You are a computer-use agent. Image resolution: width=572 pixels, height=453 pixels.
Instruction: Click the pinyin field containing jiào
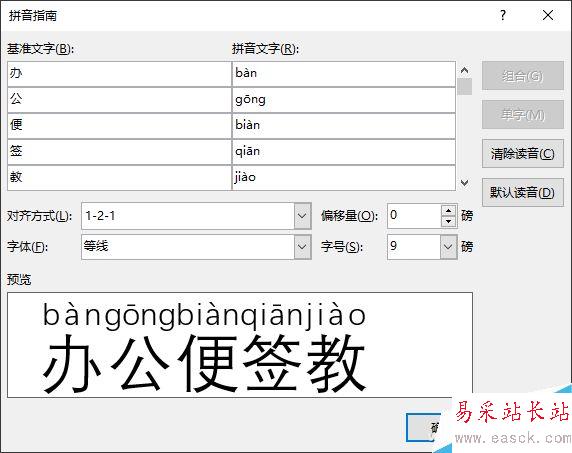coord(344,178)
